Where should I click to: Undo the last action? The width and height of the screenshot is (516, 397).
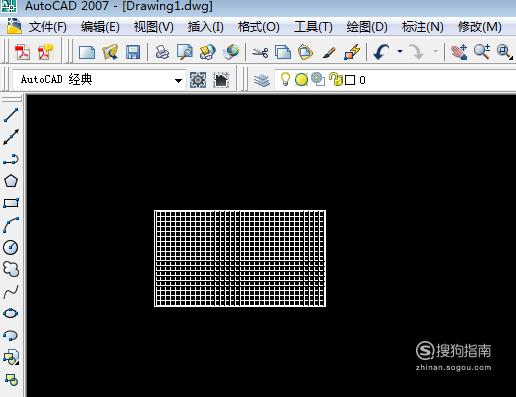tap(381, 52)
